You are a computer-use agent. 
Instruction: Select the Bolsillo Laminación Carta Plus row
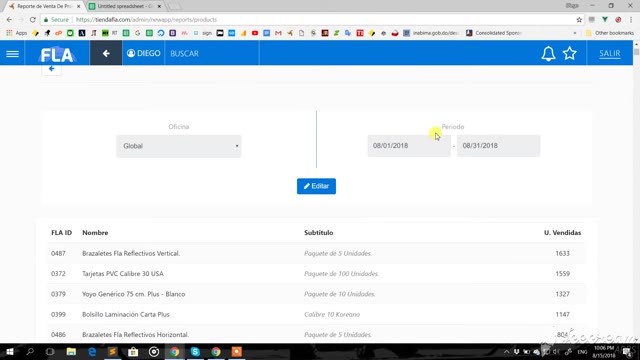pos(316,314)
